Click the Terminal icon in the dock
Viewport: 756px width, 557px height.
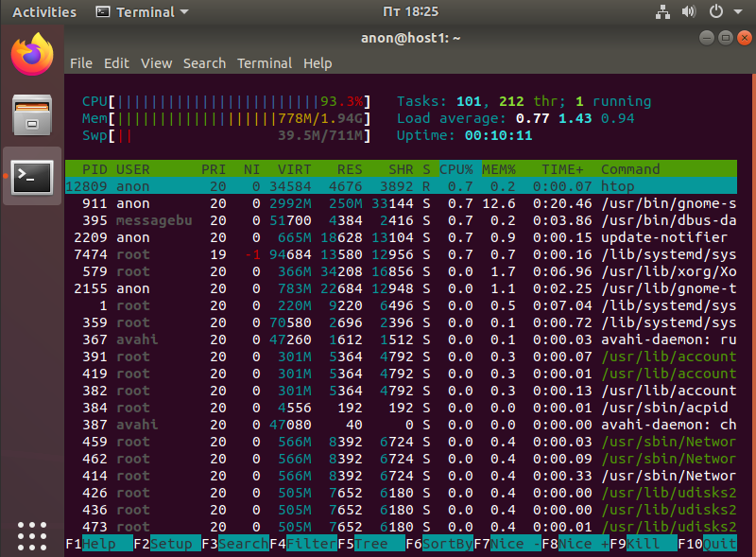(32, 176)
